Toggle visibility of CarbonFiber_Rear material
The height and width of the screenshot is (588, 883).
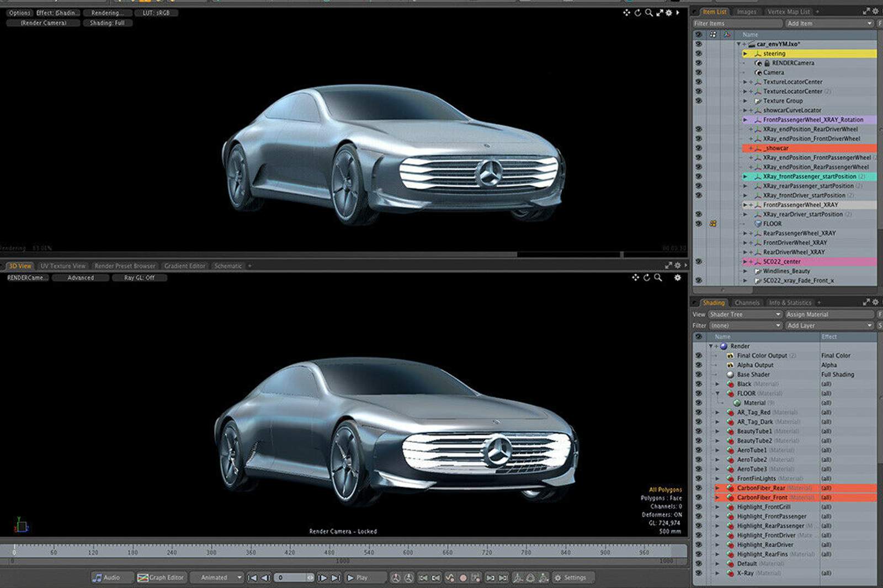coord(699,488)
